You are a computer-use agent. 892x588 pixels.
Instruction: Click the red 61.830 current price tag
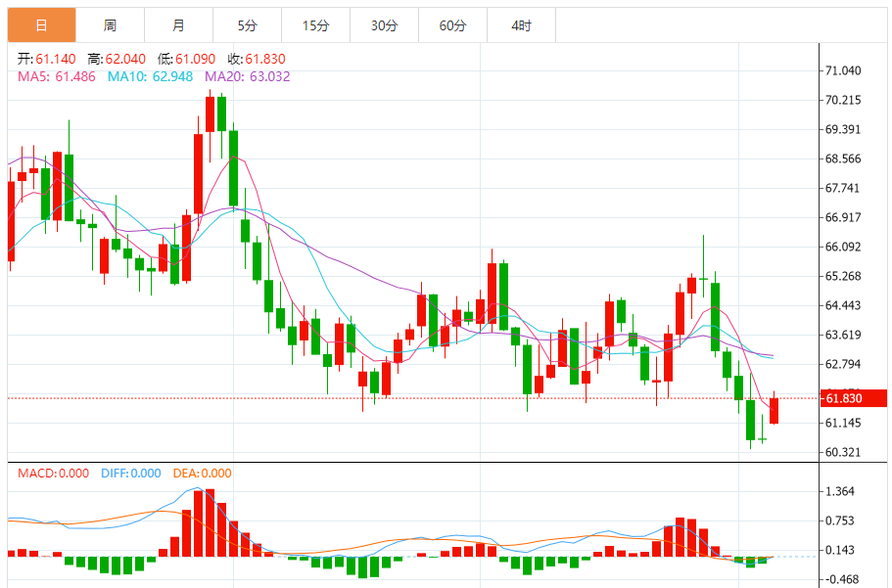(x=853, y=398)
